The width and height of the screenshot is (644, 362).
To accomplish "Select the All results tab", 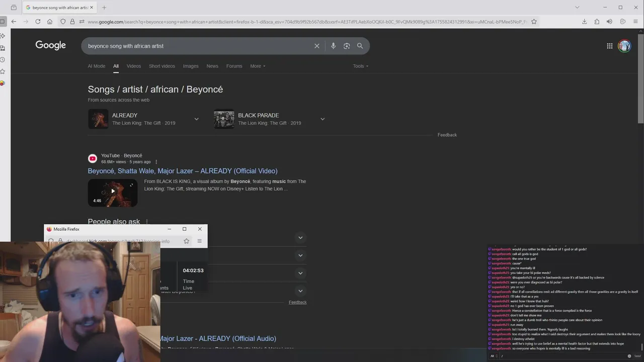I will pos(116,66).
